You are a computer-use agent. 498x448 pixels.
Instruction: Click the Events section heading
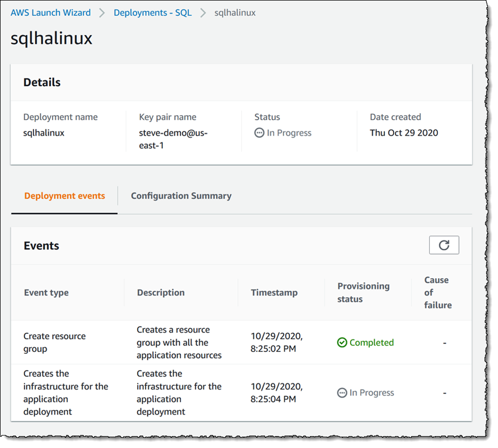[x=41, y=246]
